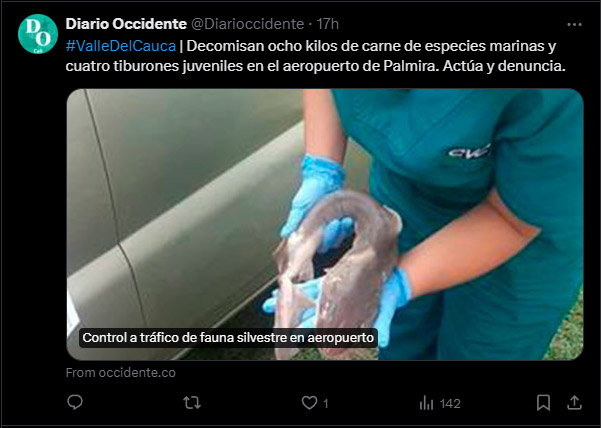Share the post via upload arrow icon

point(574,403)
